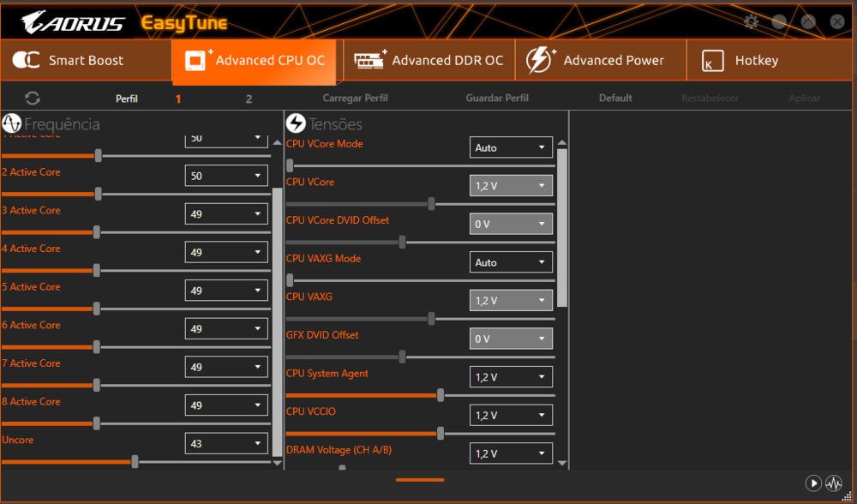Select profile 1

pos(178,99)
